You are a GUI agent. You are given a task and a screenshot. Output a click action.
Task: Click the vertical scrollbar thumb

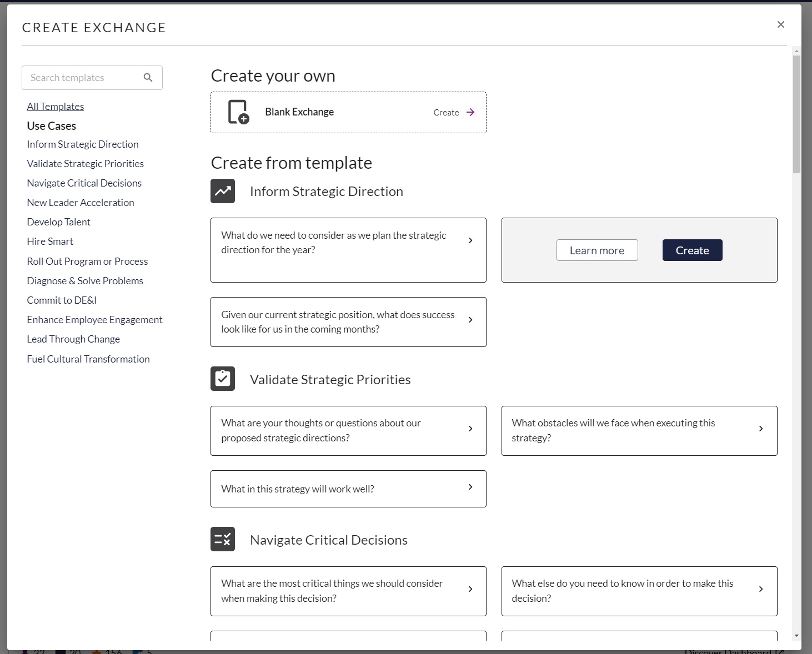click(797, 114)
